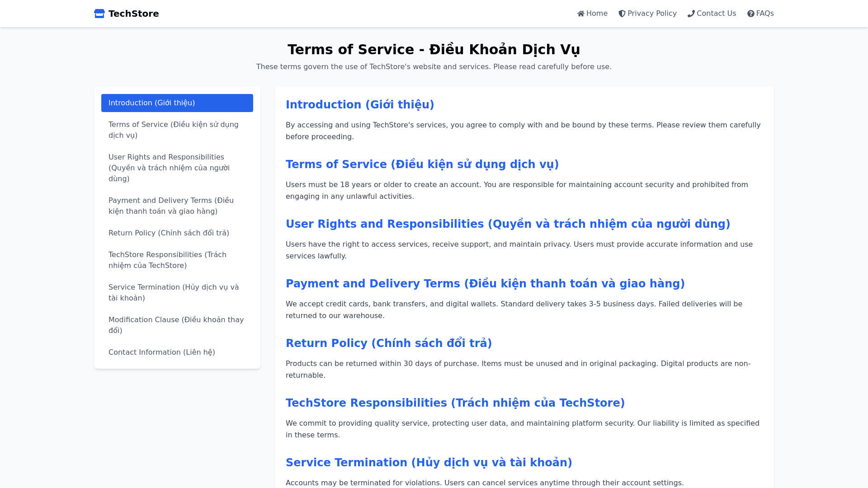The height and width of the screenshot is (488, 868).
Task: Open Modification Clause sidebar item
Action: click(x=177, y=325)
